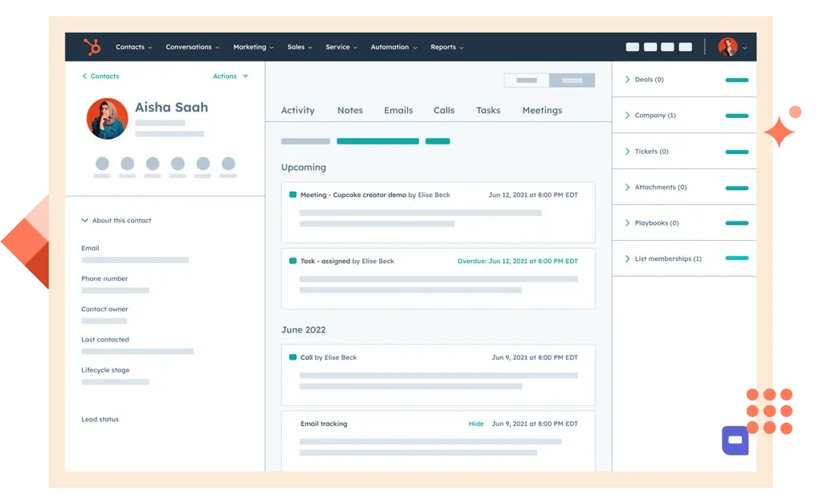This screenshot has height=504, width=822.
Task: Click the icon next to Email tracking
Action: [x=293, y=423]
